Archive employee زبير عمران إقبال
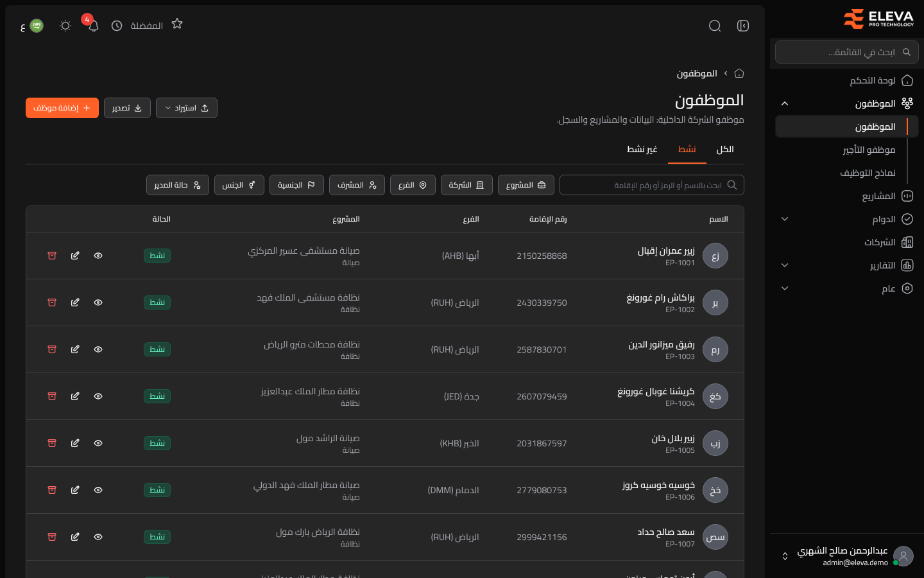Image resolution: width=924 pixels, height=578 pixels. [x=52, y=256]
